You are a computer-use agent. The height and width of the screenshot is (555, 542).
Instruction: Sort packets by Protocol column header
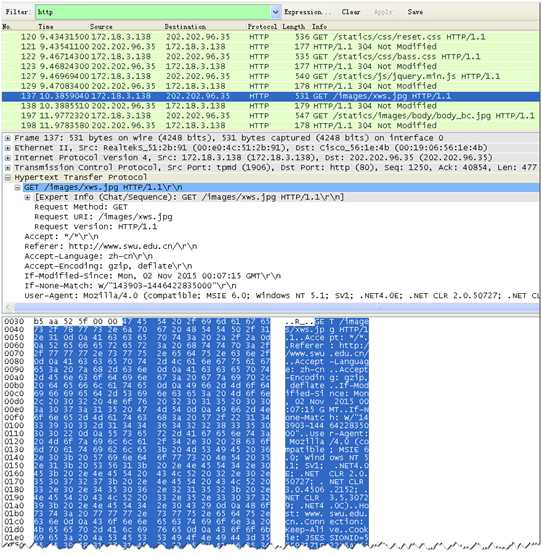tap(262, 27)
